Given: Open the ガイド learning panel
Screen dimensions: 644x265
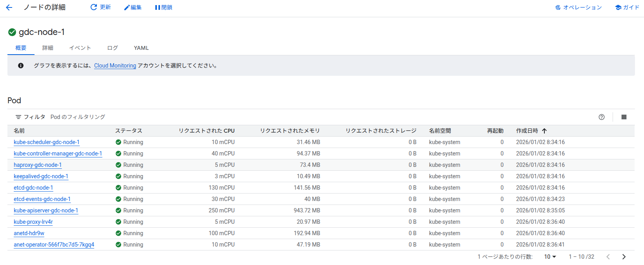Looking at the screenshot, I should (x=627, y=7).
